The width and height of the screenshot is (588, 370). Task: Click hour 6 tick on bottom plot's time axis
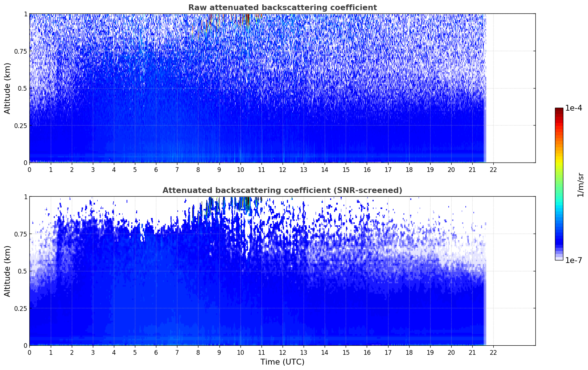click(x=156, y=352)
